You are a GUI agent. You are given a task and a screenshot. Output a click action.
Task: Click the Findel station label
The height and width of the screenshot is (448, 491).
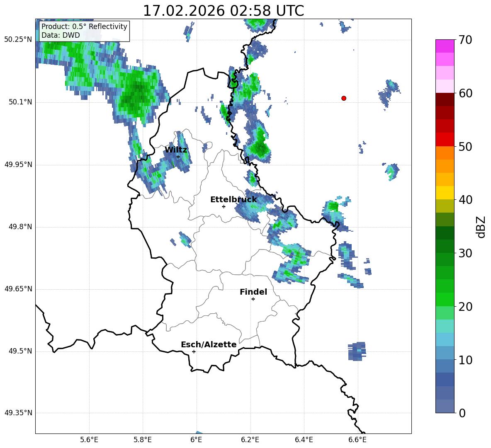pos(253,292)
